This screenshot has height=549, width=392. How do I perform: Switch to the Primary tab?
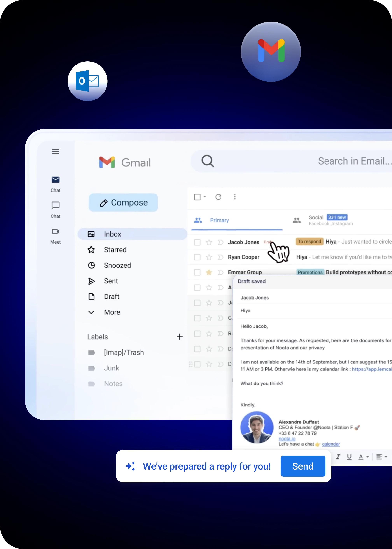[x=219, y=220]
